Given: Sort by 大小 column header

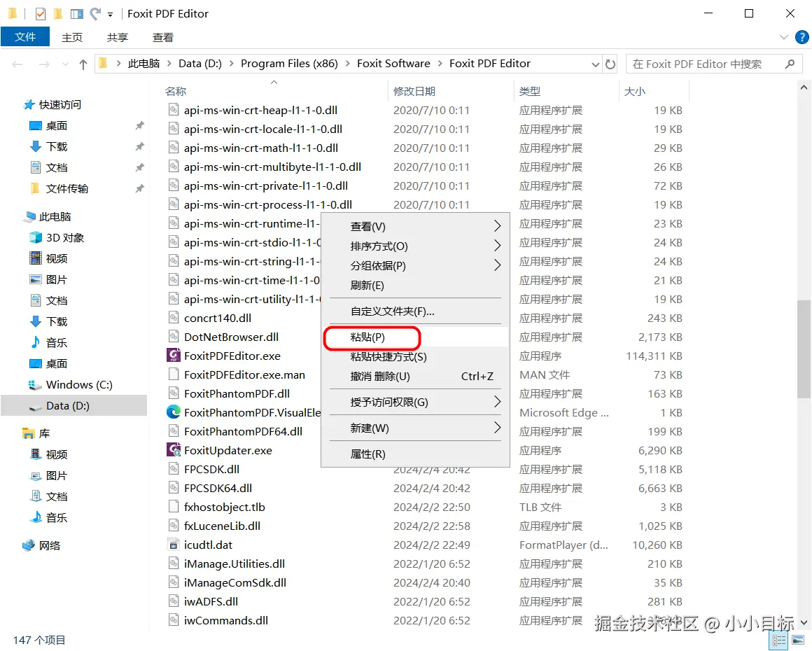Looking at the screenshot, I should [634, 92].
